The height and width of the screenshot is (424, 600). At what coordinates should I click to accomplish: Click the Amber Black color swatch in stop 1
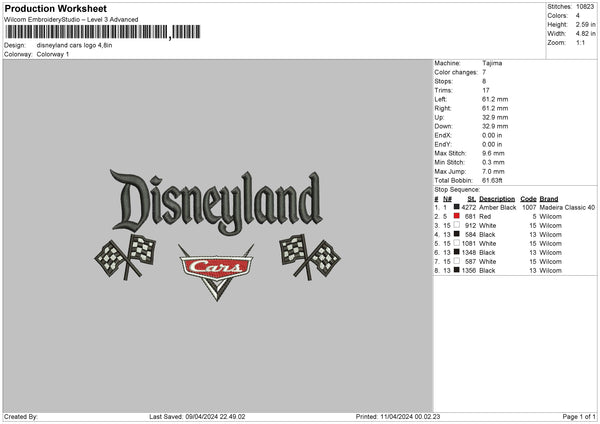(x=457, y=207)
